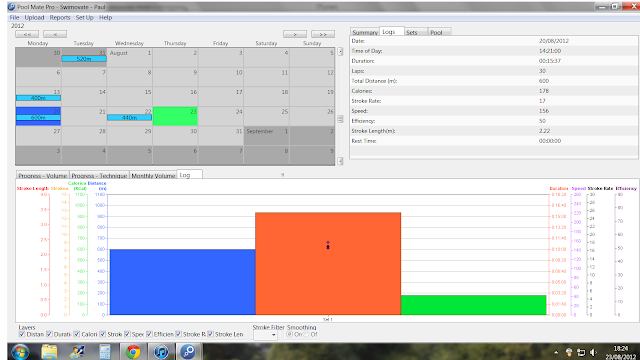Open the File menu
Viewport: 640px width, 360px height.
[x=14, y=18]
